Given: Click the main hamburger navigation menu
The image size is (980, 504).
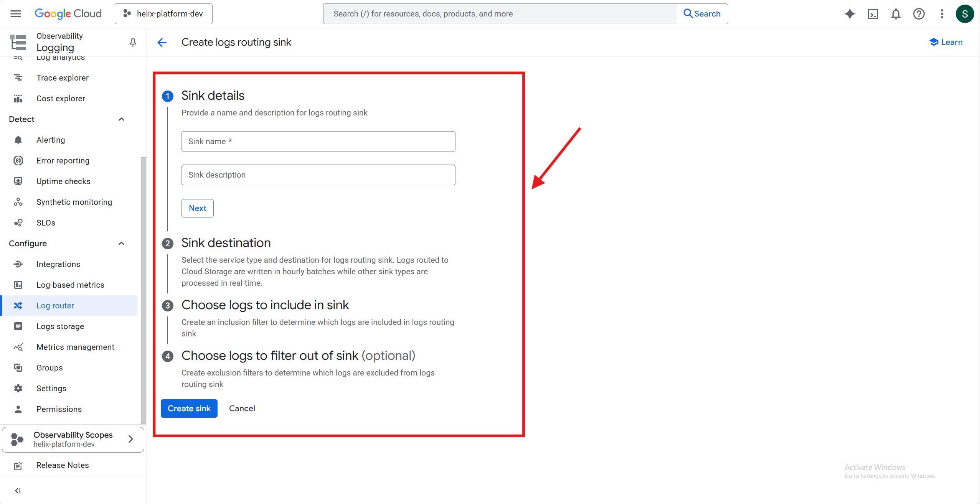Looking at the screenshot, I should [16, 14].
